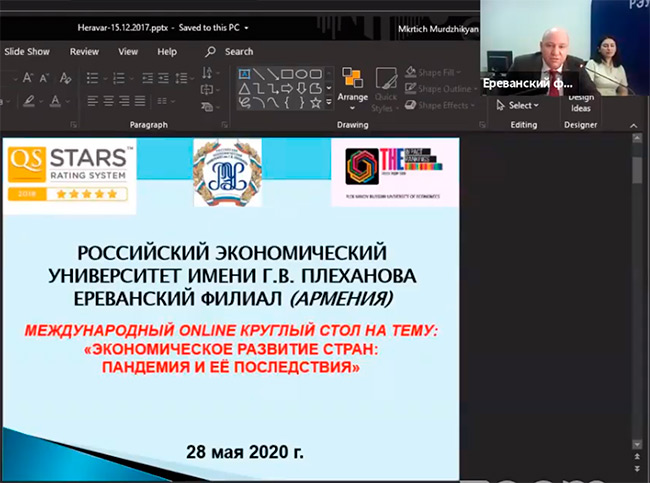This screenshot has width=650, height=483.
Task: Select the Right Arrow shape
Action: pos(287,88)
